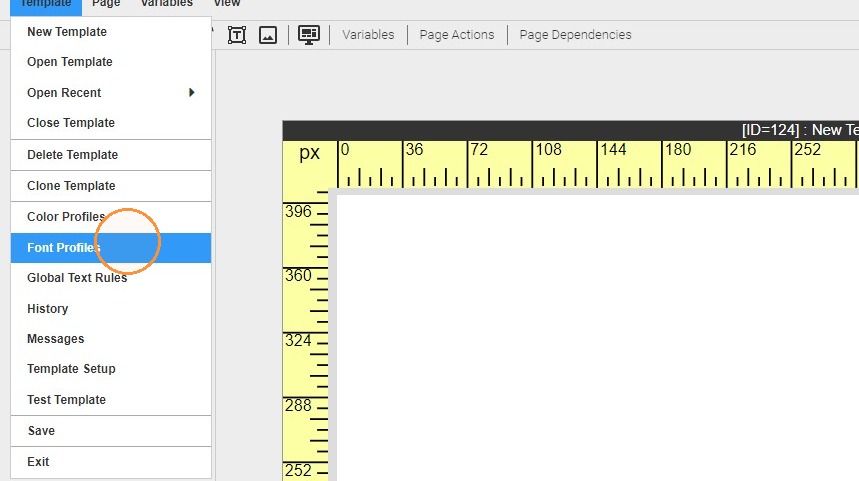The width and height of the screenshot is (859, 481).
Task: Click the template title bar with ID=124
Action: 570,130
